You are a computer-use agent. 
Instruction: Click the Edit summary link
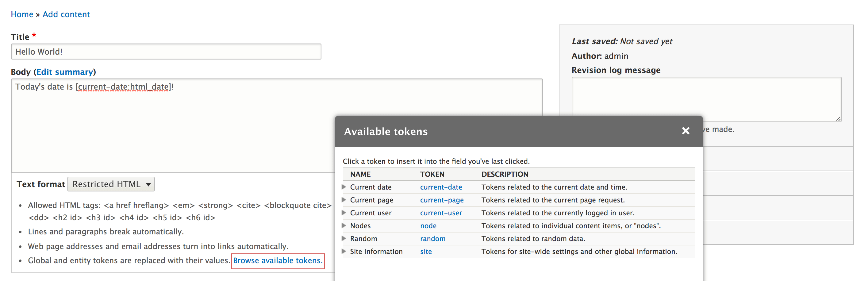coord(64,72)
